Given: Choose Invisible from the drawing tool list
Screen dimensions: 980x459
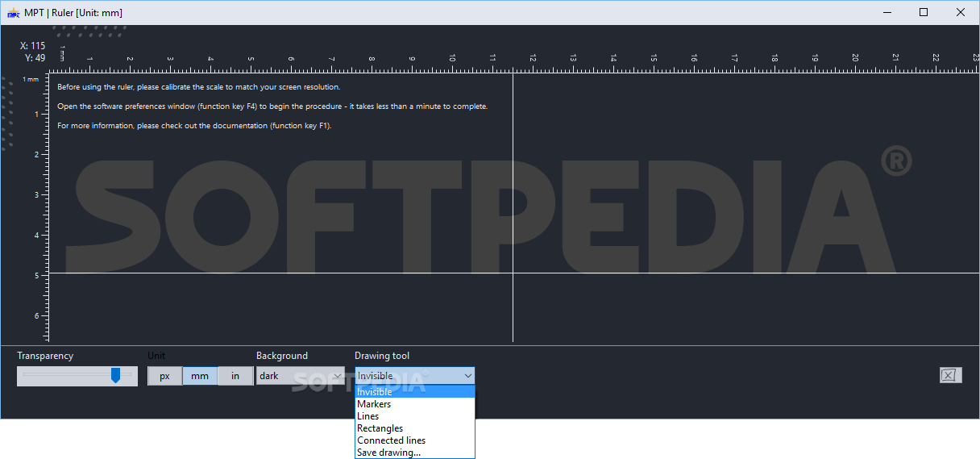Looking at the screenshot, I should click(415, 392).
